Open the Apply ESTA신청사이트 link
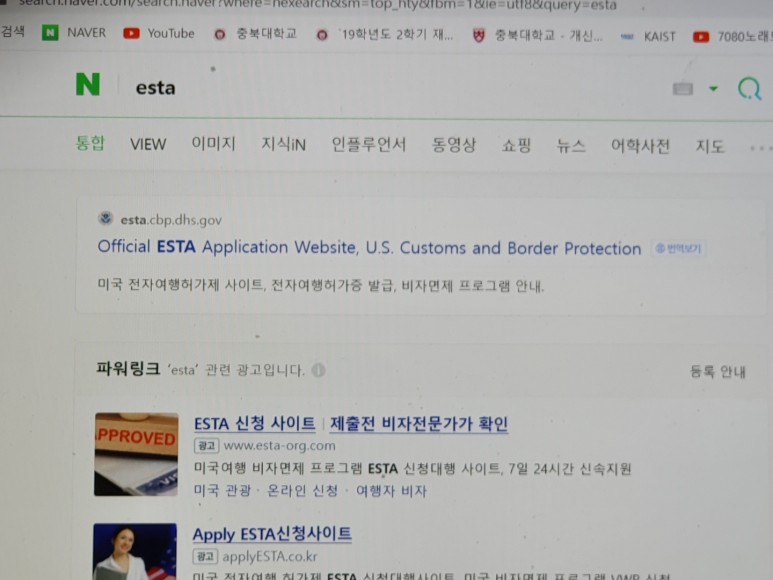 click(x=272, y=534)
